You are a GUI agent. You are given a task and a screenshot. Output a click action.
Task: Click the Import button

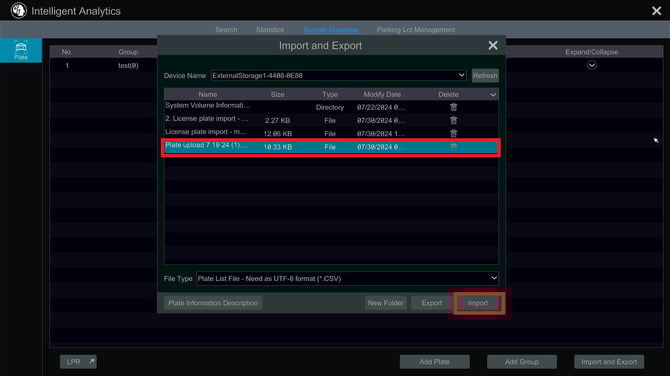[477, 303]
